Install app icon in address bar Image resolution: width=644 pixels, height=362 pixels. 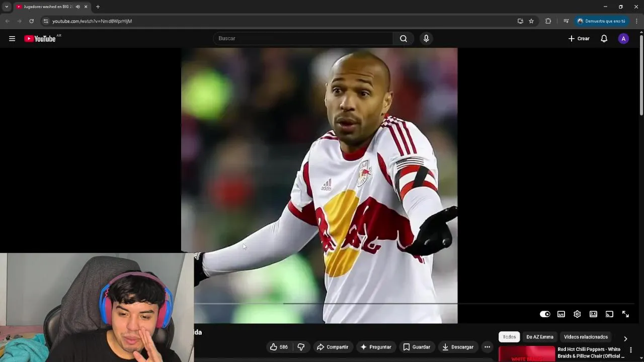click(x=520, y=21)
